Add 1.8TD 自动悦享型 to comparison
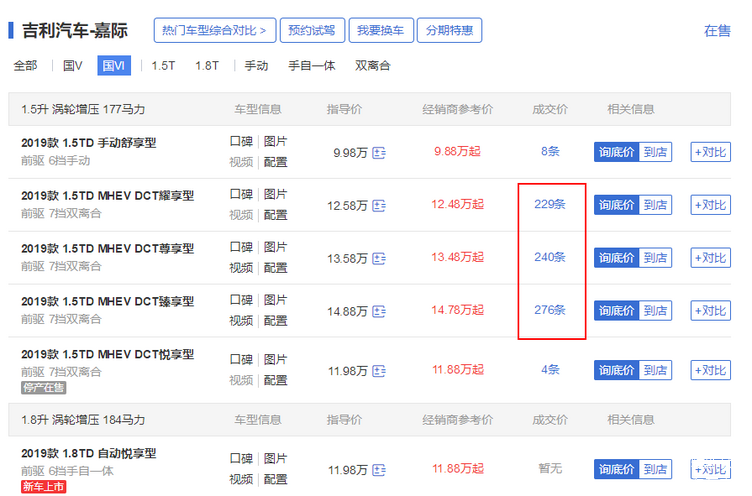Viewport: 752px width, 496px height. click(x=710, y=469)
